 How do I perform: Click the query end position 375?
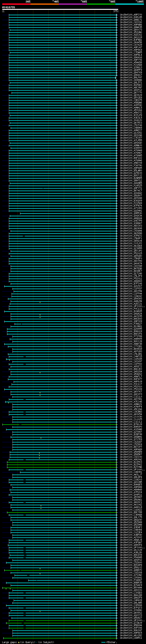[x=115, y=11]
